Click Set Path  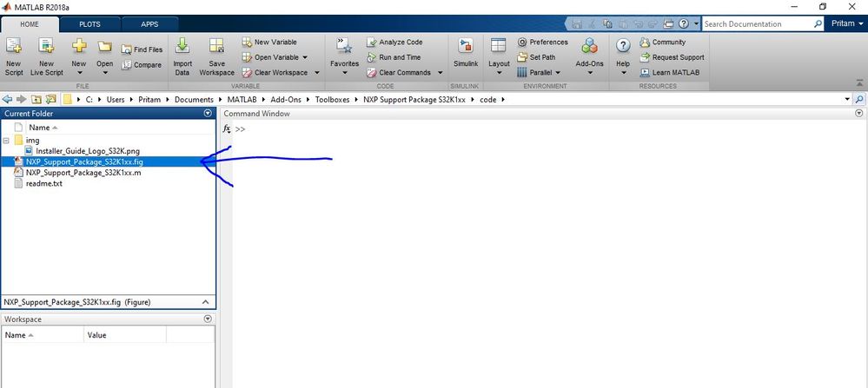pos(536,57)
